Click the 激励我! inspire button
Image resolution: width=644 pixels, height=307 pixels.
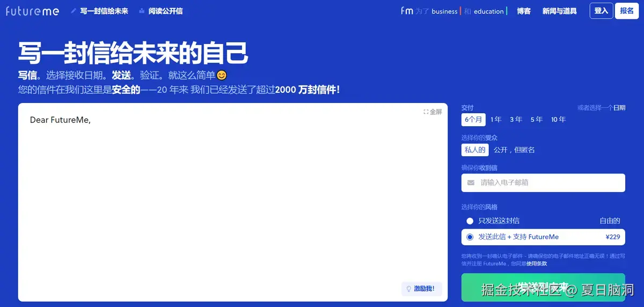pyautogui.click(x=422, y=289)
